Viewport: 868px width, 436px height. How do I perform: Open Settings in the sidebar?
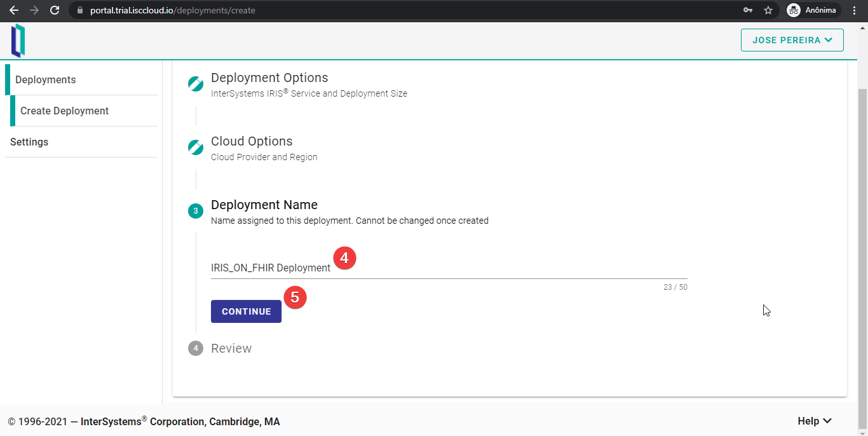(x=81, y=142)
